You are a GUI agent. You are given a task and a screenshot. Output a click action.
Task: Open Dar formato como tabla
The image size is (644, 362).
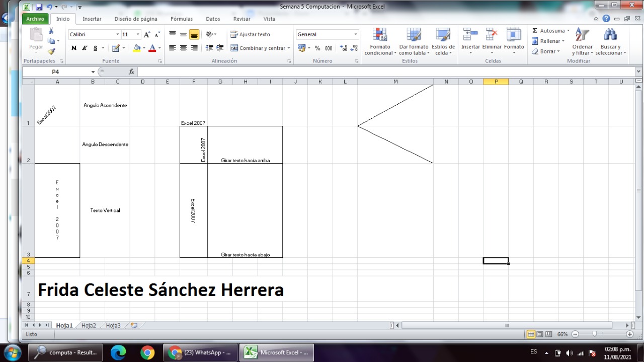414,41
